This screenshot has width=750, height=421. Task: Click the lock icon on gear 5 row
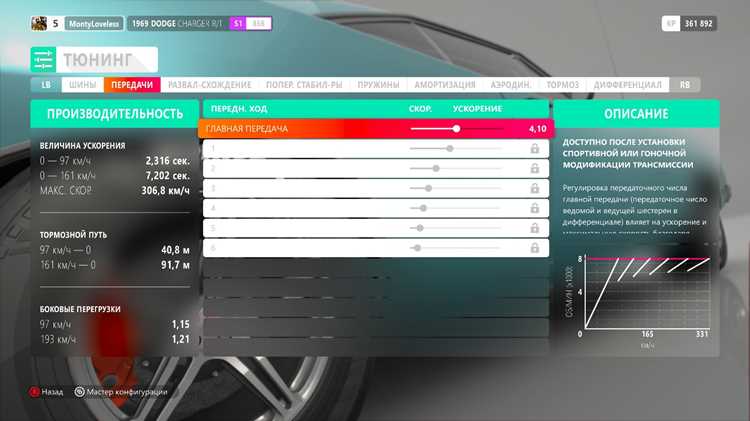[x=534, y=228]
